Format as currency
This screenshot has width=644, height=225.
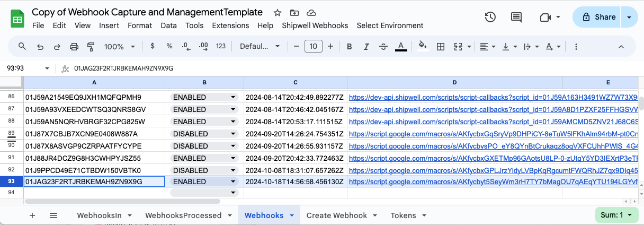point(153,46)
